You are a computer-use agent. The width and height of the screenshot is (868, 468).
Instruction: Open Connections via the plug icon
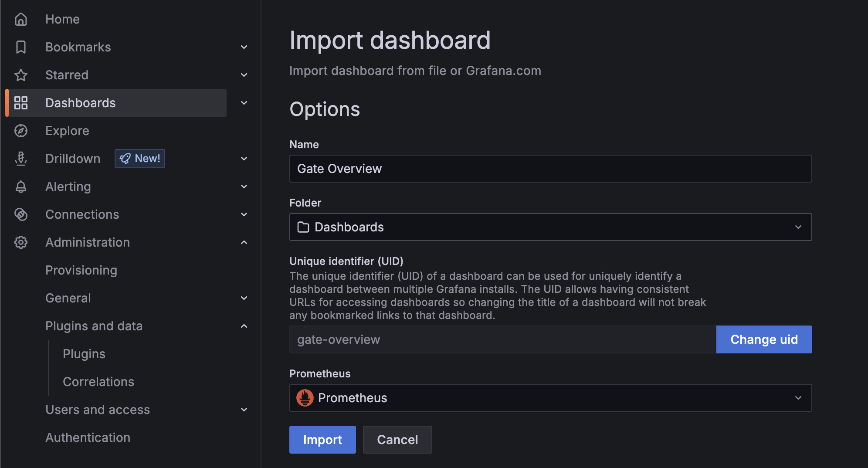[21, 214]
